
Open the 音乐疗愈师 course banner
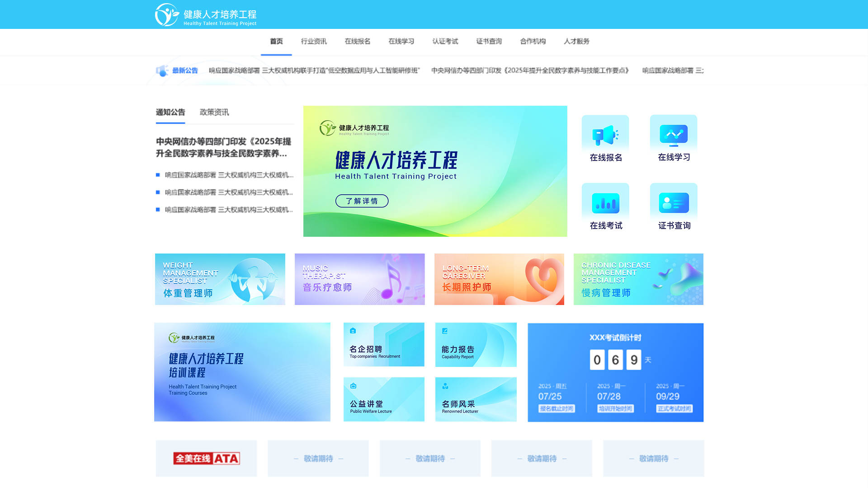pyautogui.click(x=359, y=279)
